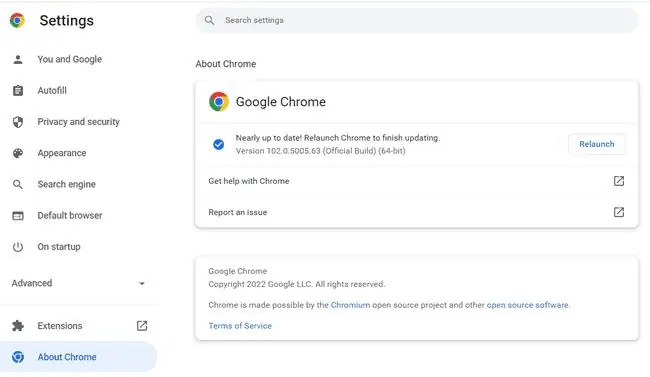The height and width of the screenshot is (377, 650).
Task: Open the Chromium project link
Action: point(350,305)
